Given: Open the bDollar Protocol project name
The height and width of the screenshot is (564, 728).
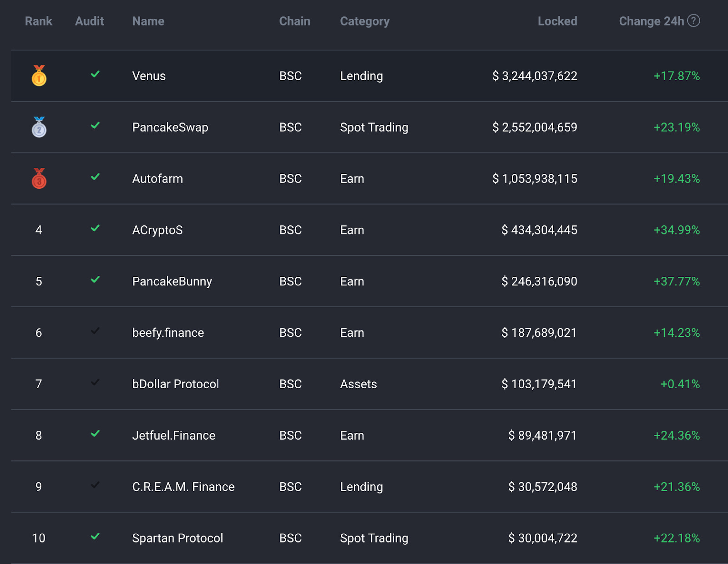Looking at the screenshot, I should click(176, 384).
